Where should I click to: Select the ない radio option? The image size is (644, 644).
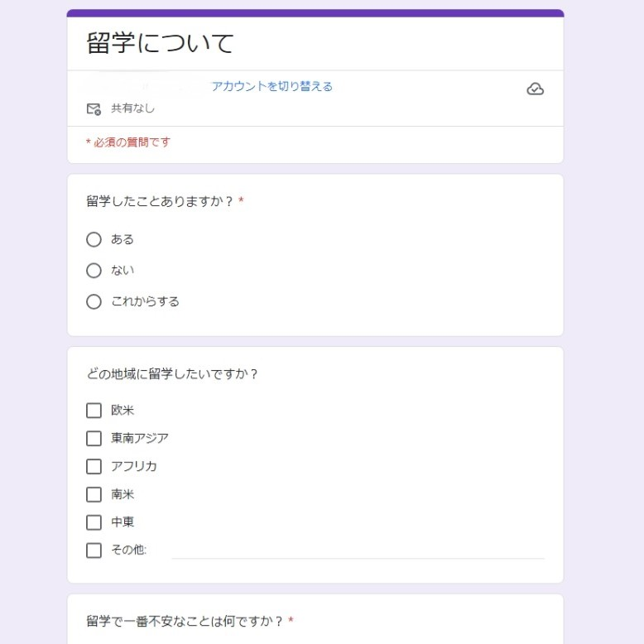94,271
